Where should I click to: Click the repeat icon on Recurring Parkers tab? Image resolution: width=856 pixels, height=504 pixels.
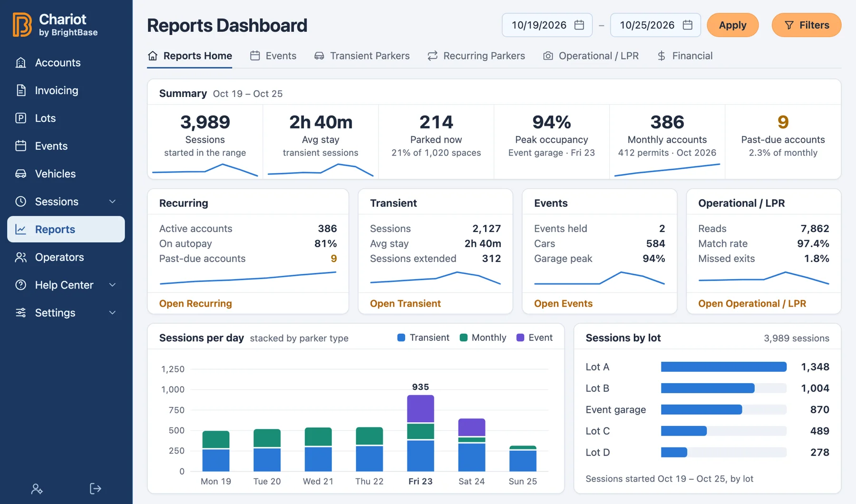[x=432, y=56]
